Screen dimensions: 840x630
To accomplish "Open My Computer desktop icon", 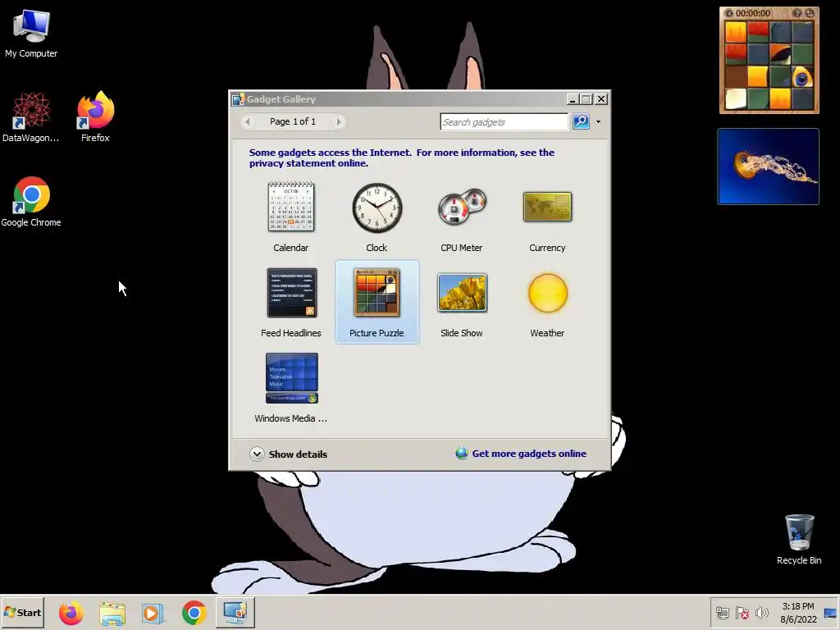I will pos(31,34).
